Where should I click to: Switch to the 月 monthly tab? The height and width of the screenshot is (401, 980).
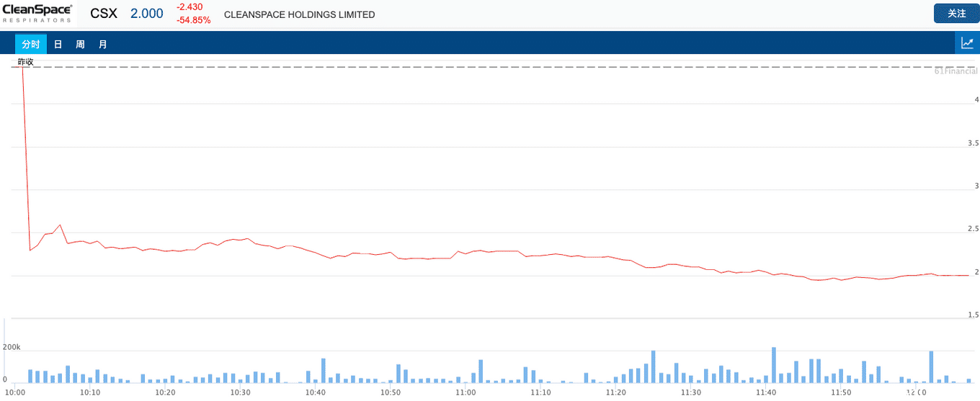pyautogui.click(x=103, y=44)
